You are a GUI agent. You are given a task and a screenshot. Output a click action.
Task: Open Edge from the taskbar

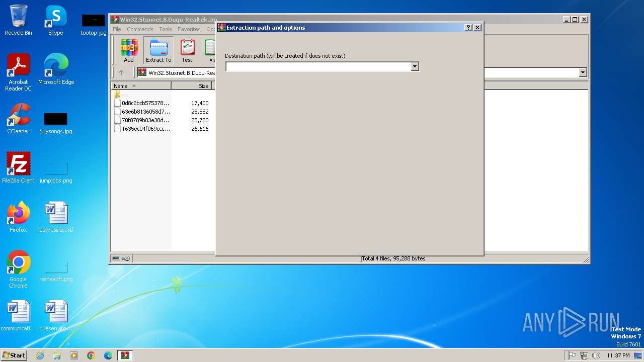(x=108, y=355)
